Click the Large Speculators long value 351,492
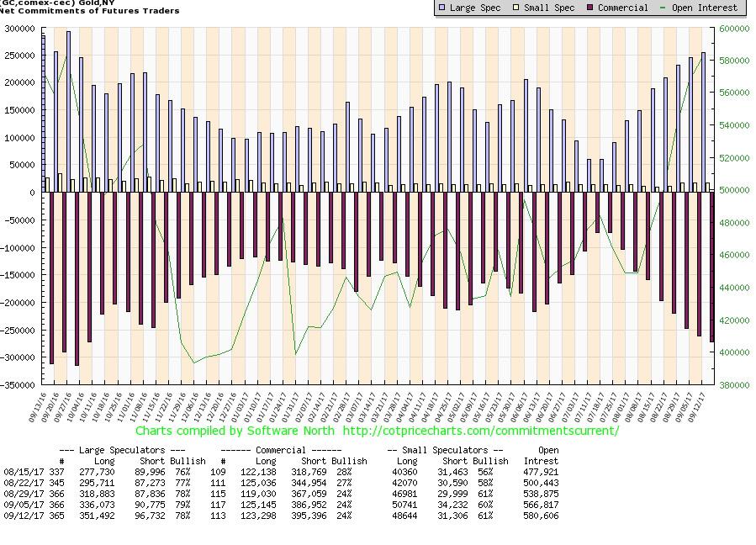 [x=97, y=516]
